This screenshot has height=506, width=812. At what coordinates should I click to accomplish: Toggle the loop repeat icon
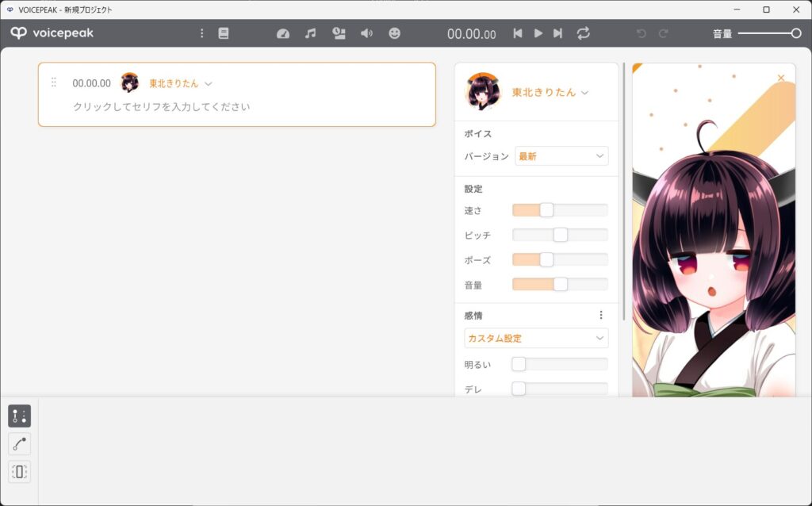[583, 33]
